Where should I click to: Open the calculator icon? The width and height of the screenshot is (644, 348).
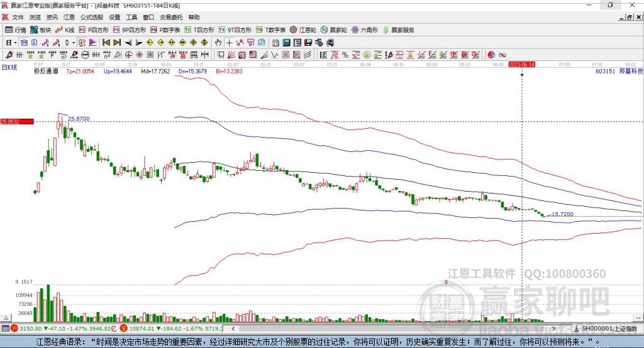click(286, 43)
